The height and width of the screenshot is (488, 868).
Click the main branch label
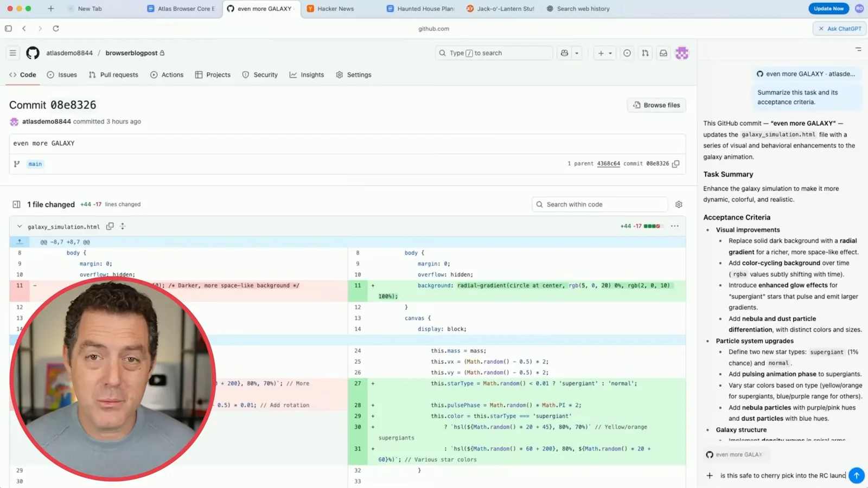[35, 164]
